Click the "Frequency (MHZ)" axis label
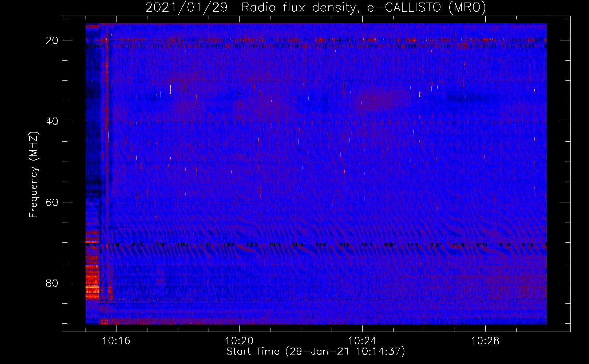Image resolution: width=589 pixels, height=364 pixels. point(33,174)
